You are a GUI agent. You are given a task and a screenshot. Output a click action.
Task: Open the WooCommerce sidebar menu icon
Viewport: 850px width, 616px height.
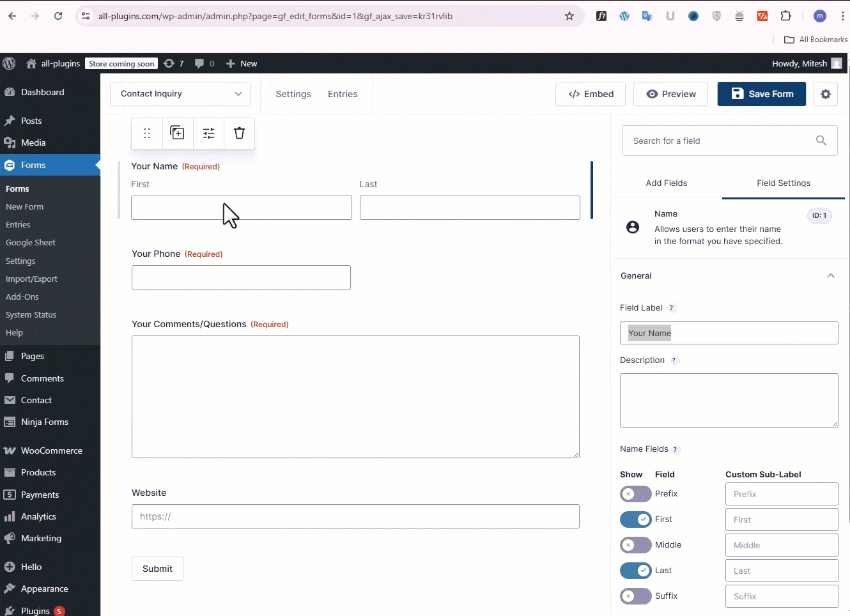[10, 450]
